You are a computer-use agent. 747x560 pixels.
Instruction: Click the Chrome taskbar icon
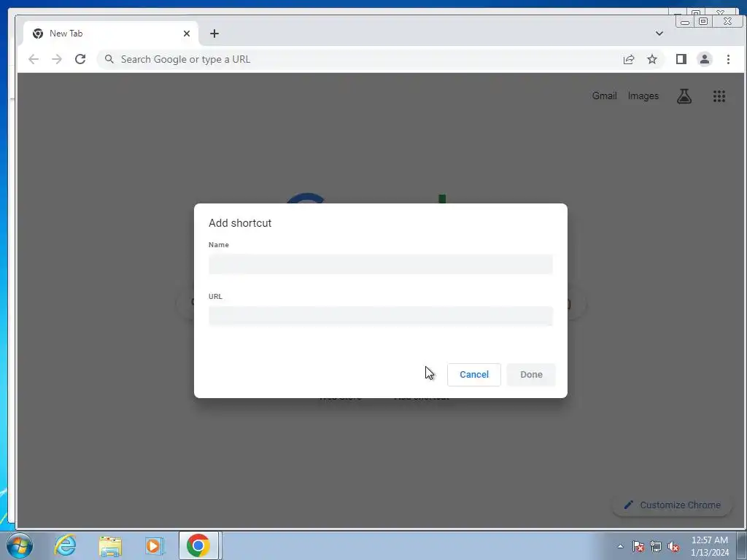click(x=198, y=545)
